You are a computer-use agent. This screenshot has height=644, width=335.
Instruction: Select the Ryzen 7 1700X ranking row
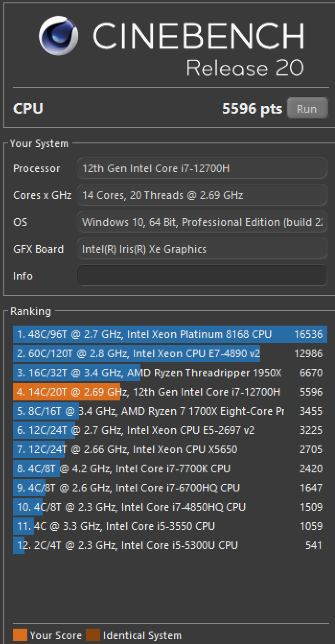170,411
